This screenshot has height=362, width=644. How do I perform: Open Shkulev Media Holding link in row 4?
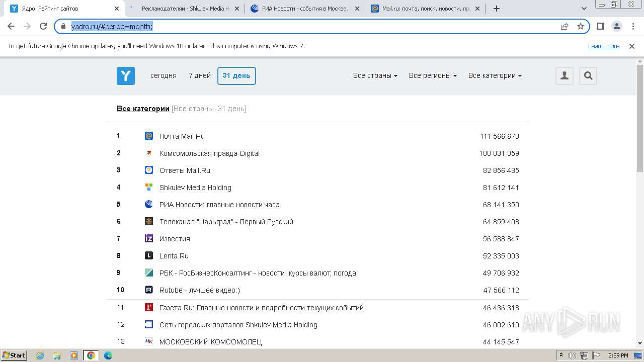(195, 188)
